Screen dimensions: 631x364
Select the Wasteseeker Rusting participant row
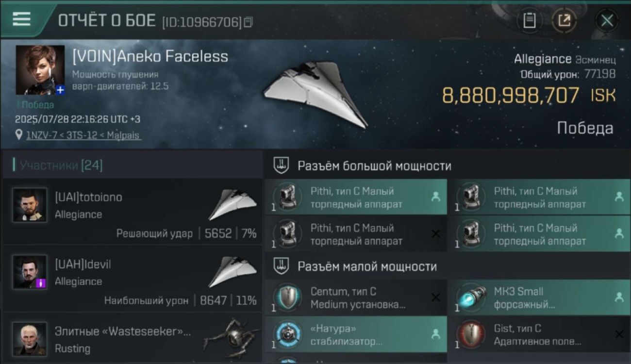point(132,338)
